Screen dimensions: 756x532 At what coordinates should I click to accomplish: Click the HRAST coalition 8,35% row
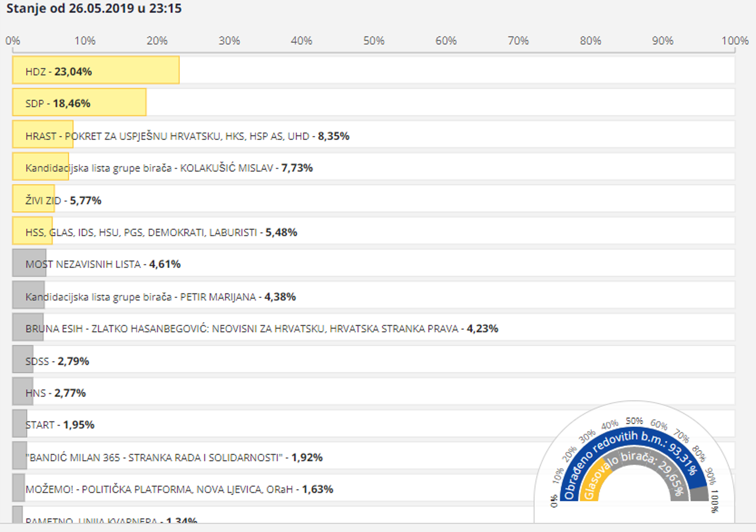pyautogui.click(x=187, y=136)
